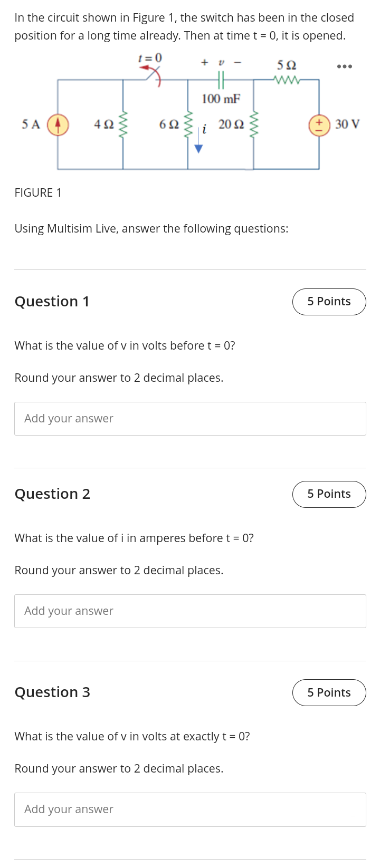Viewport: 380px width, 868px height.
Task: Click the 30 V voltage source symbol
Action: coord(319,125)
